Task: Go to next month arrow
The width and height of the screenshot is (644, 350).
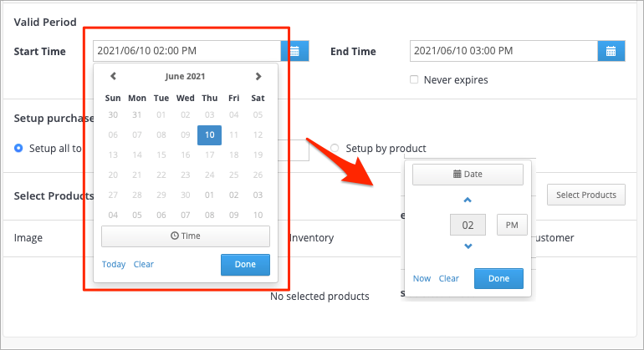Action: click(258, 76)
